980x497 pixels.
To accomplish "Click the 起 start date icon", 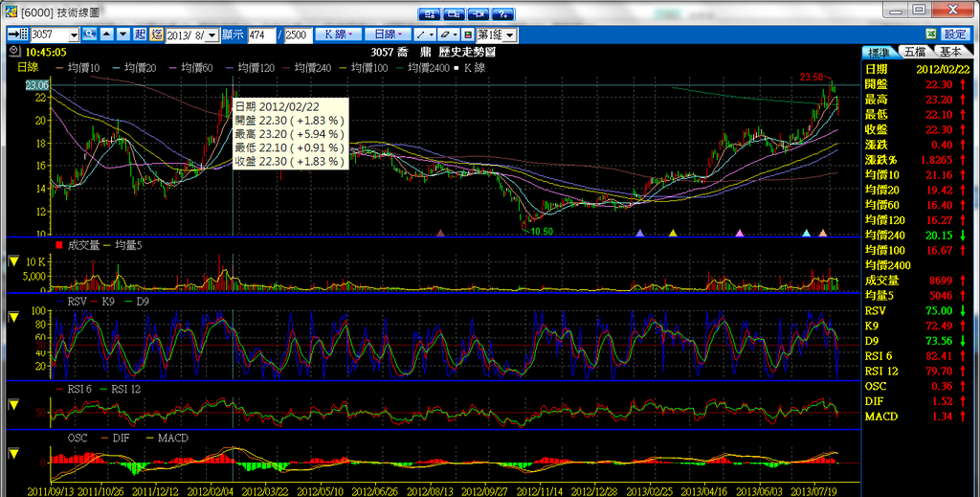I will pos(140,34).
